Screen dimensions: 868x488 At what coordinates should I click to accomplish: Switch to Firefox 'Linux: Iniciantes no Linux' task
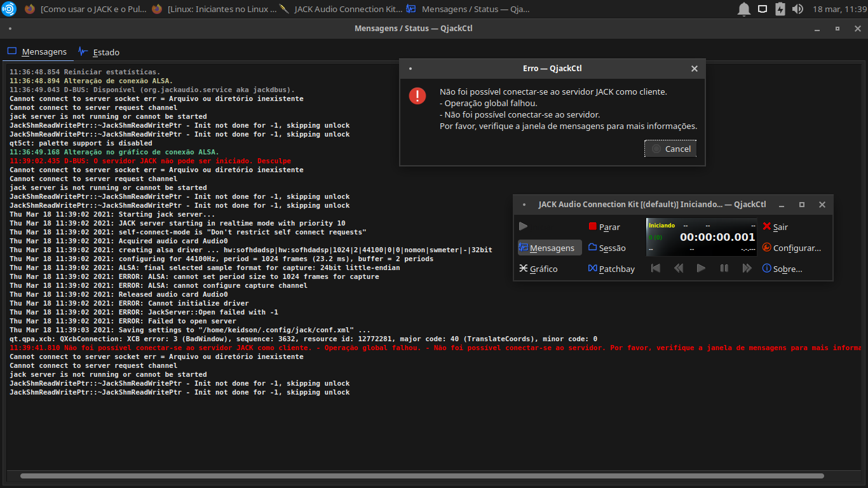click(214, 9)
